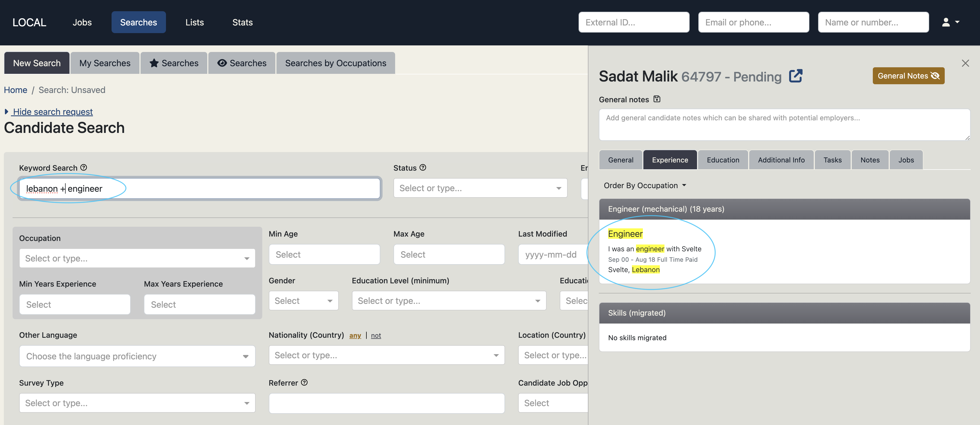Open the watched Searches eye tab
The height and width of the screenshot is (425, 980).
tap(241, 63)
